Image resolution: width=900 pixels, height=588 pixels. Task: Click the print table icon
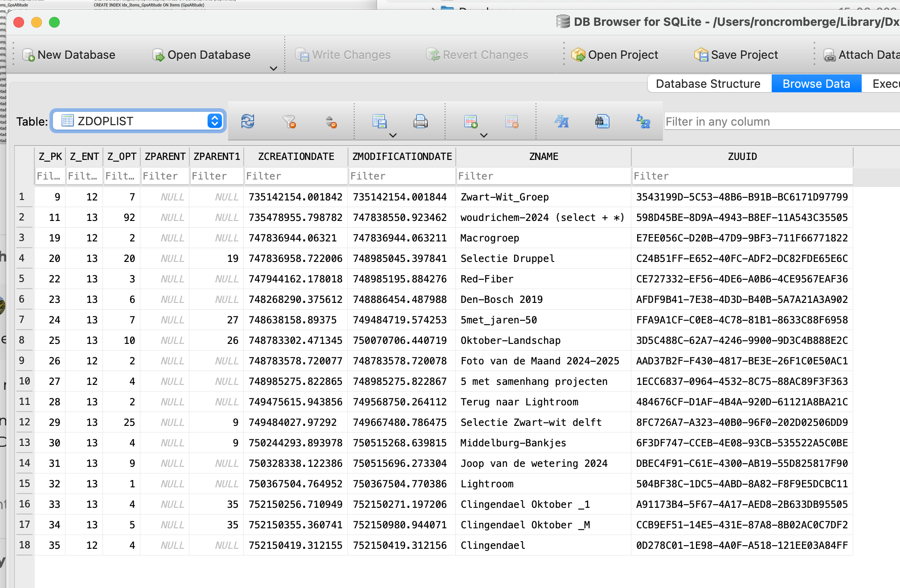(x=420, y=121)
